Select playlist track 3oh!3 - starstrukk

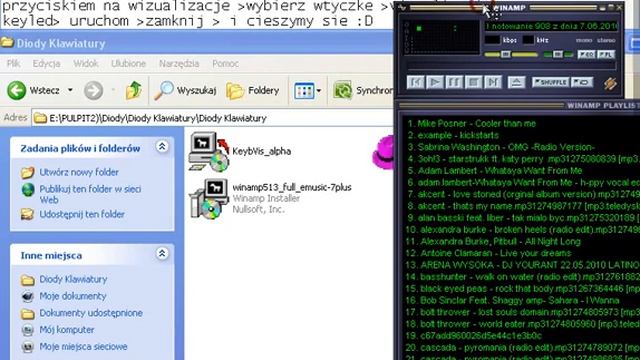coord(523,159)
